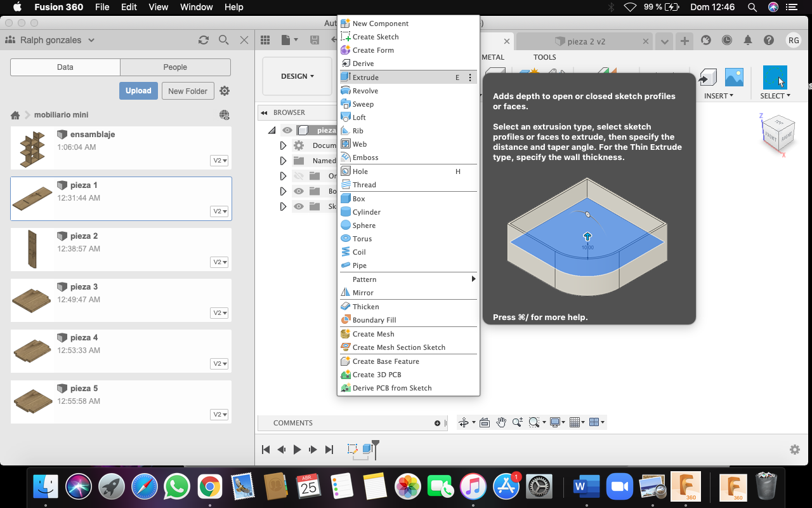This screenshot has height=508, width=812.
Task: Select the Zoom tool in the navigation bar
Action: coord(518,422)
